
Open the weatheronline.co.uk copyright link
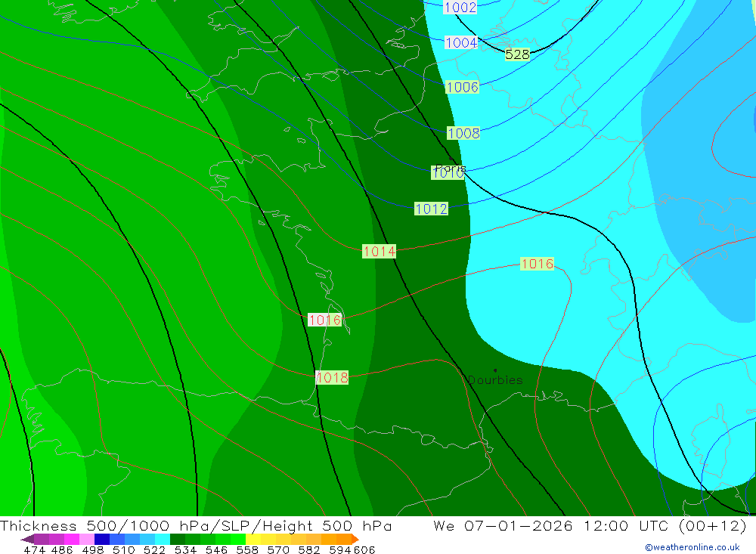pyautogui.click(x=692, y=547)
